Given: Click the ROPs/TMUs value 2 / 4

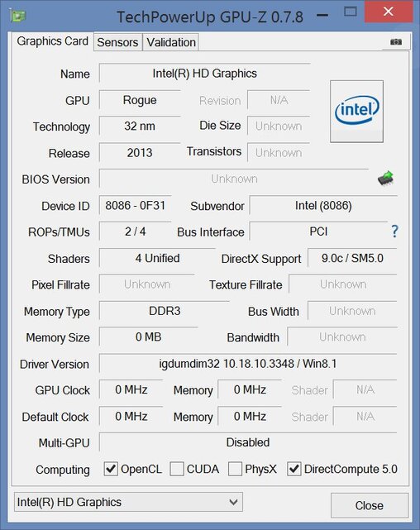Looking at the screenshot, I should (135, 232).
